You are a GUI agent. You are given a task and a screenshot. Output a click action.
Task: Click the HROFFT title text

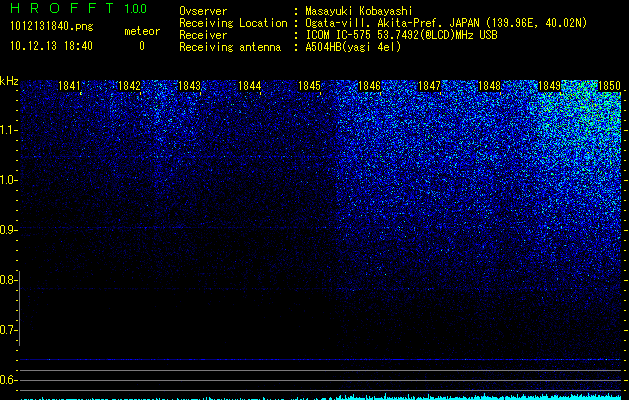(x=62, y=8)
